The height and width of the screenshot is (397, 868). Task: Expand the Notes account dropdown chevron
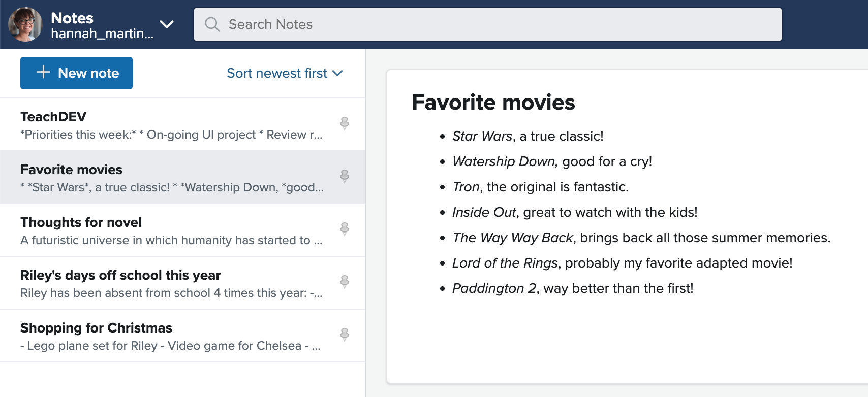[167, 24]
